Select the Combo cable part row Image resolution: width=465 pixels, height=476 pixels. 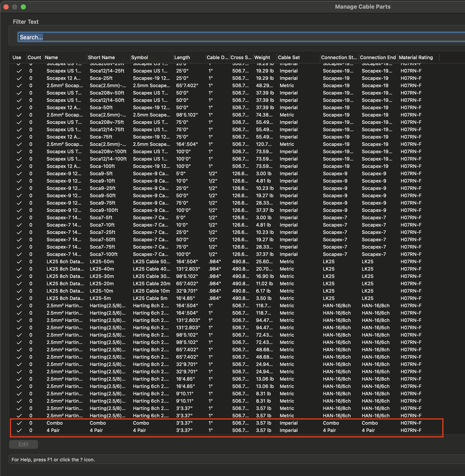[55, 423]
